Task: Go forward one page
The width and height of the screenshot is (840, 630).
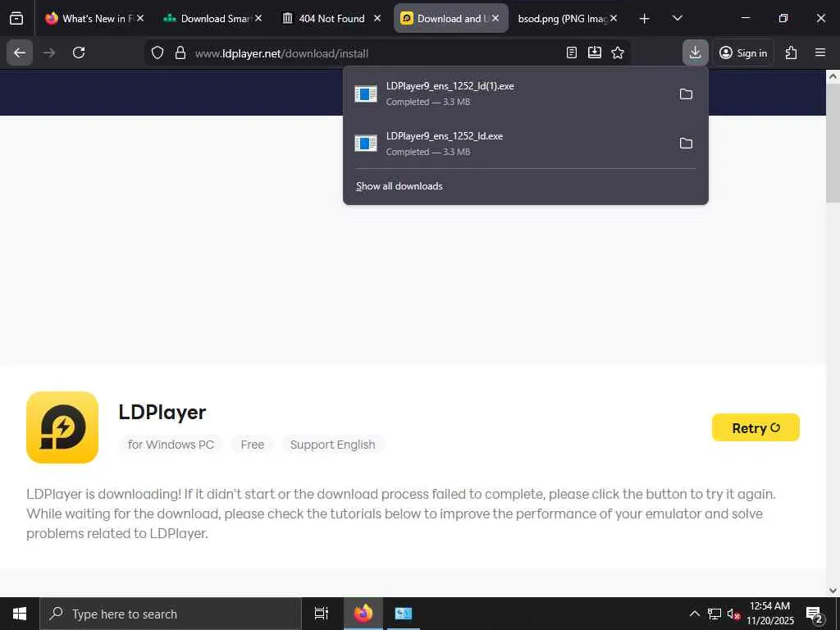Action: [49, 52]
